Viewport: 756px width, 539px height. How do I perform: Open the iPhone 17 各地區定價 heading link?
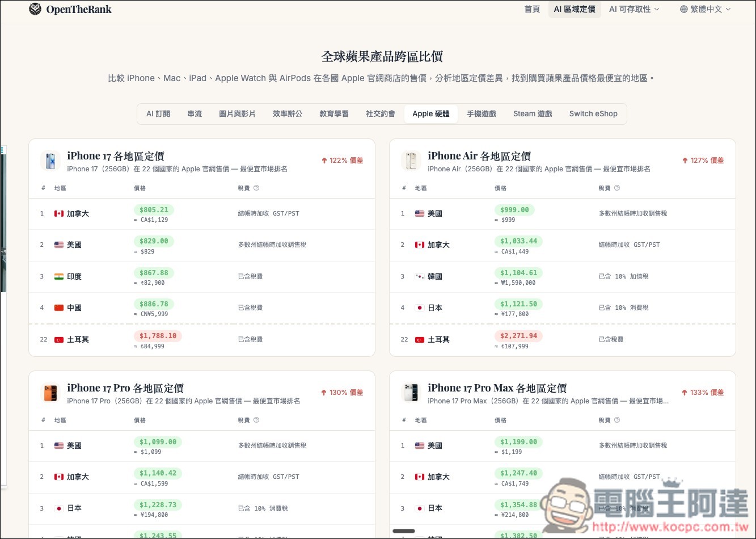pos(116,156)
